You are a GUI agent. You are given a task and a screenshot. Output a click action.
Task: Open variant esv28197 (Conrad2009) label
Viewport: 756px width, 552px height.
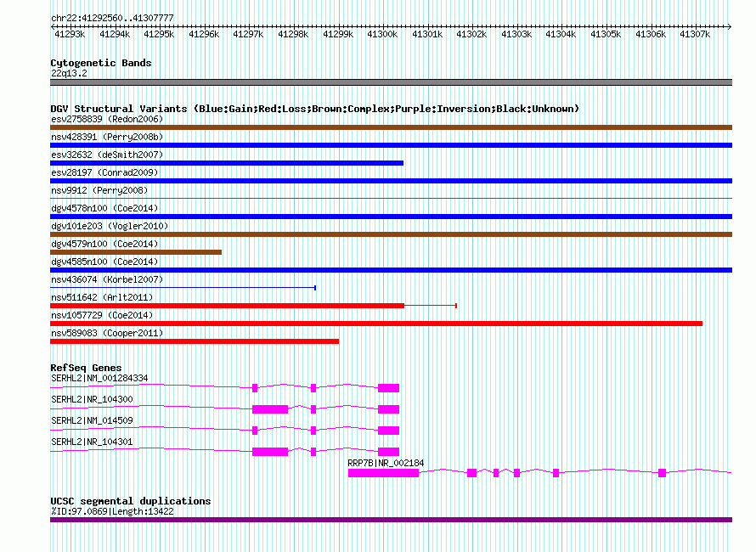click(x=104, y=172)
